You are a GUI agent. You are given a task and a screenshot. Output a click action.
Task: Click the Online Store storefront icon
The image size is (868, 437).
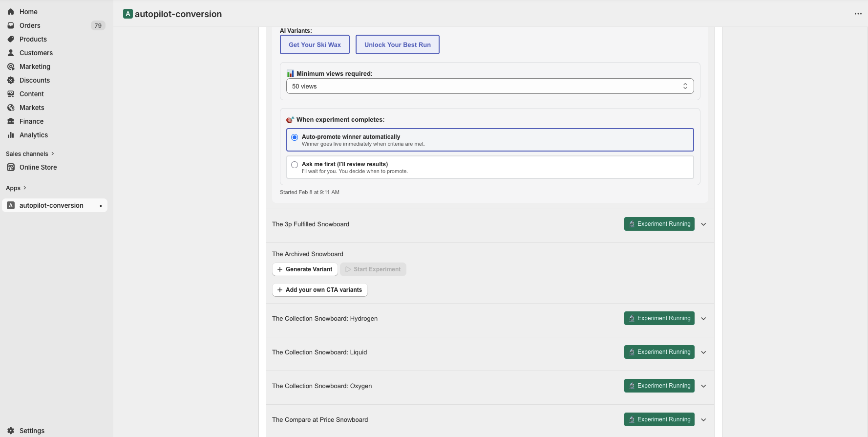pos(11,167)
